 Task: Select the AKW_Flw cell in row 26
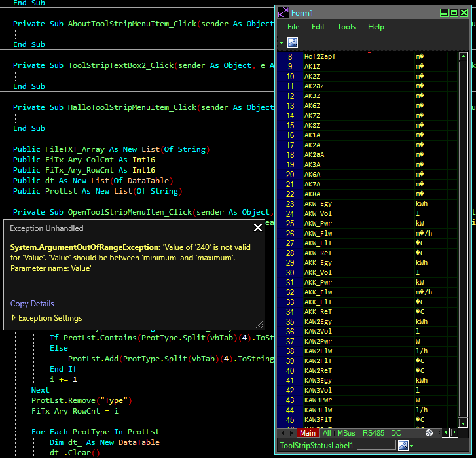click(336, 233)
